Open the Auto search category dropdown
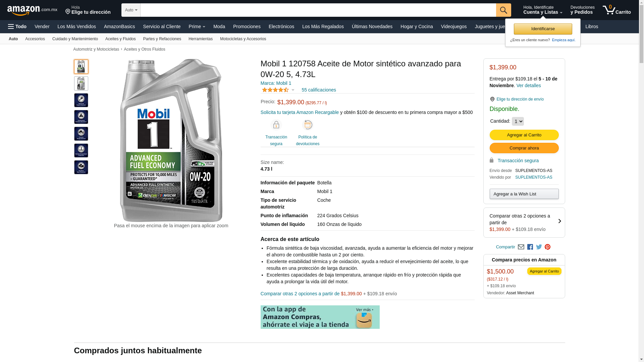This screenshot has width=644, height=362. (131, 10)
